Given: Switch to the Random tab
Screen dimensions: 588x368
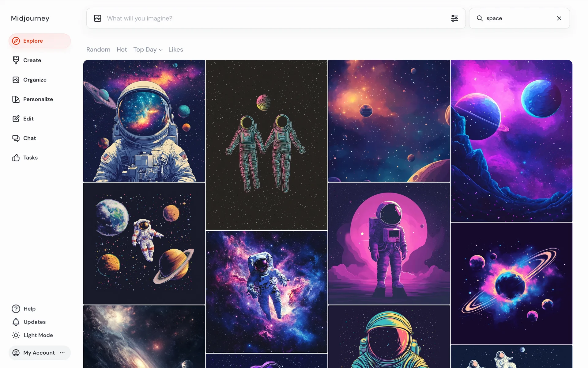Looking at the screenshot, I should tap(98, 50).
